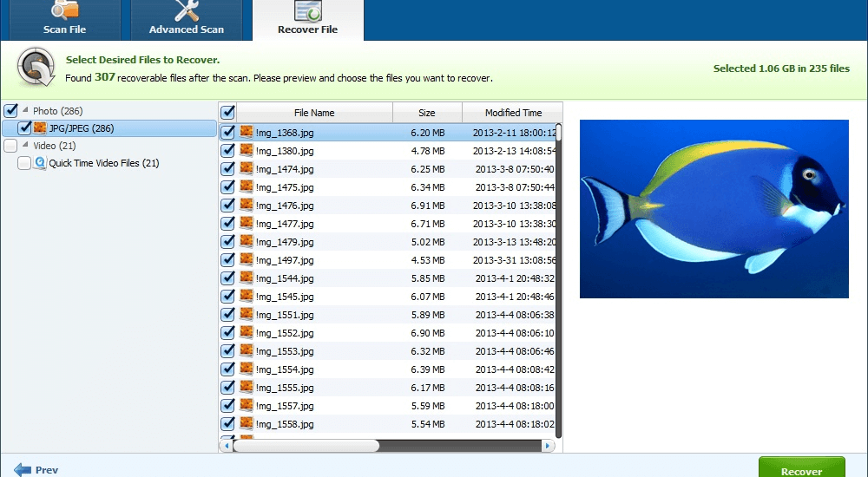
Task: Collapse the Video (21) tree node
Action: pos(25,145)
